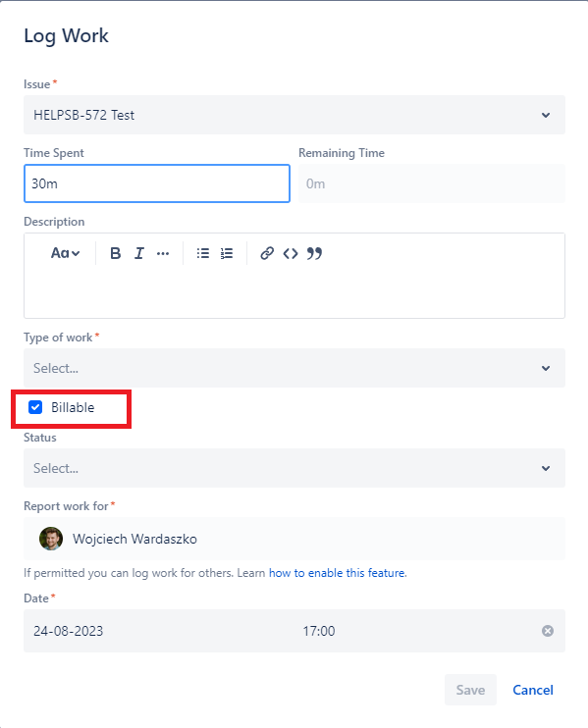Click the Save button
Image resolution: width=588 pixels, height=728 pixels.
point(470,690)
